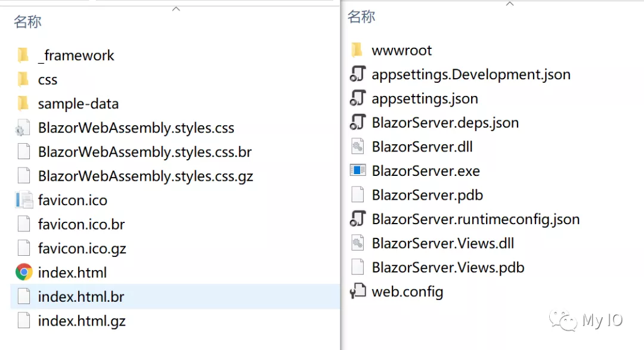
Task: Select BlazorServer.runtimeconfig.json
Action: click(475, 219)
